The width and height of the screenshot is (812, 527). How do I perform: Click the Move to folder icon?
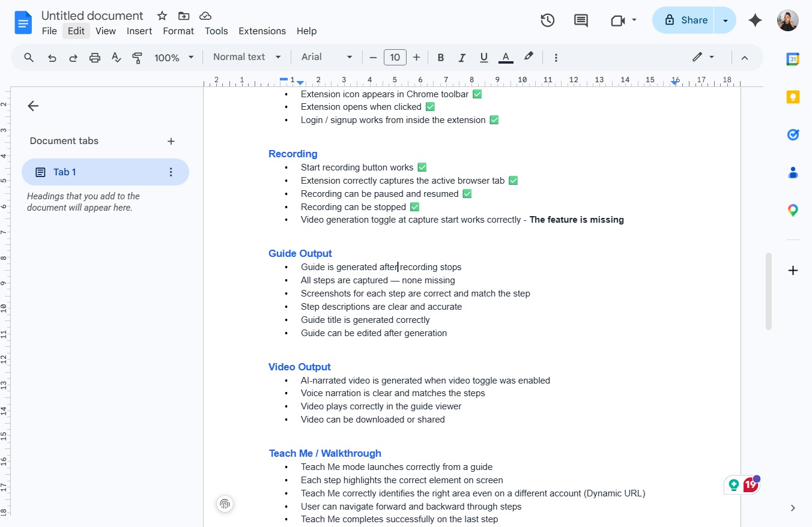[184, 16]
